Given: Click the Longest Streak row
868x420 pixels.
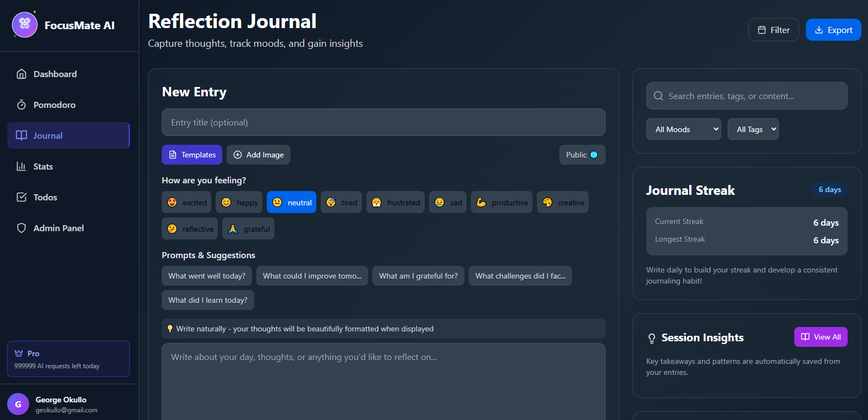Looking at the screenshot, I should (747, 239).
